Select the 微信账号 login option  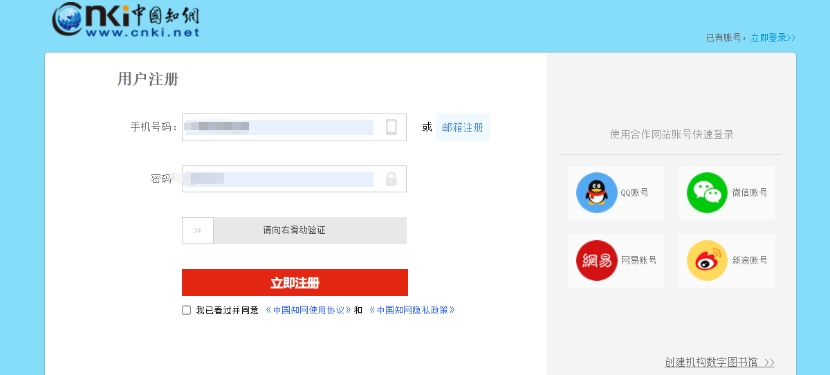coord(727,193)
